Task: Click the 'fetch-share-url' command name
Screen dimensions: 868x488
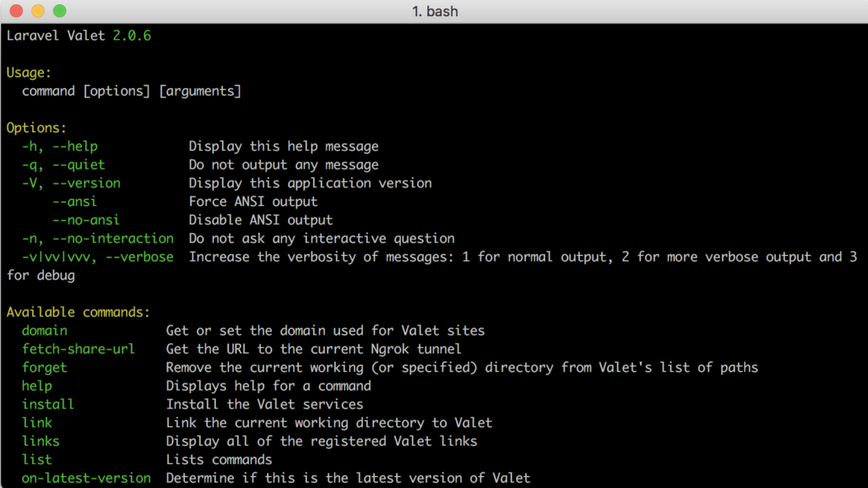Action: point(78,349)
